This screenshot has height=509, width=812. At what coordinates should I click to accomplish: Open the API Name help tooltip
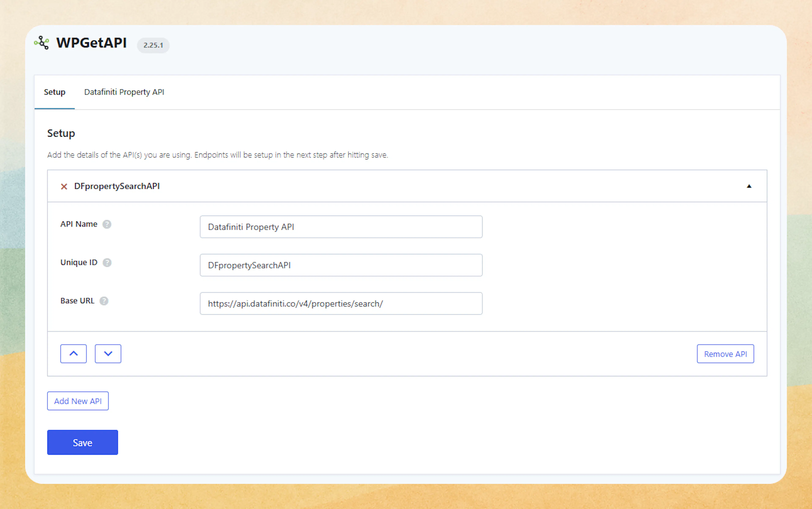click(x=107, y=224)
